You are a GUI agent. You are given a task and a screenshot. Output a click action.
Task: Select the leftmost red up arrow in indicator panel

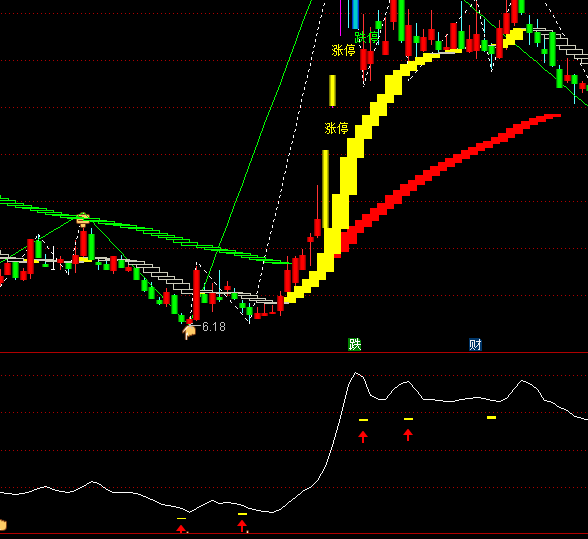tap(181, 529)
